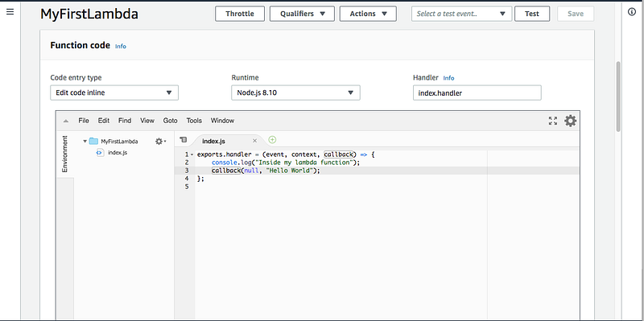
Task: Toggle the Environment side panel tab
Action: (x=65, y=154)
